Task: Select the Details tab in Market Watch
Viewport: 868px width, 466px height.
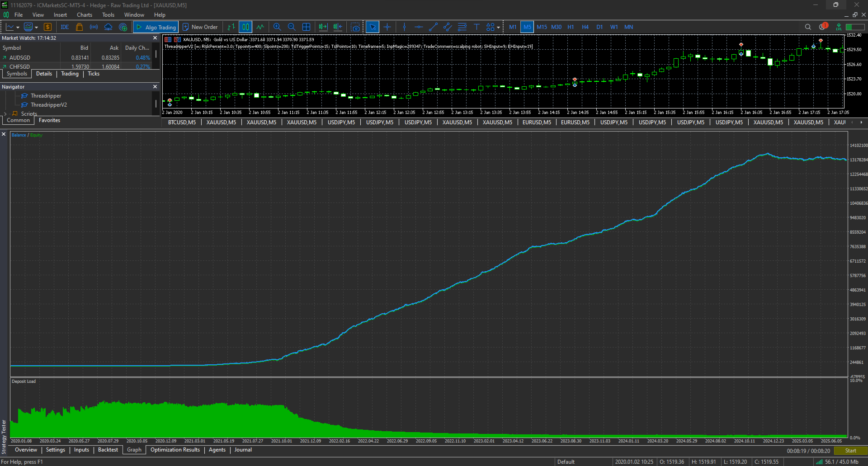Action: (44, 74)
